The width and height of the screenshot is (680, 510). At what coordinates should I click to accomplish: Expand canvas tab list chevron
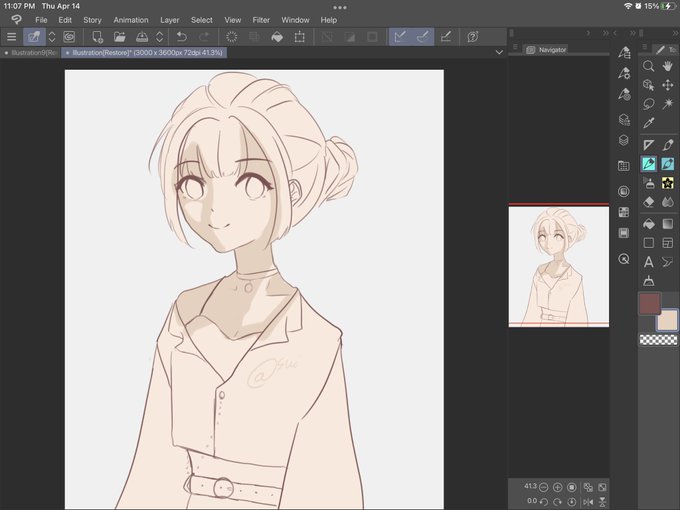pos(499,52)
